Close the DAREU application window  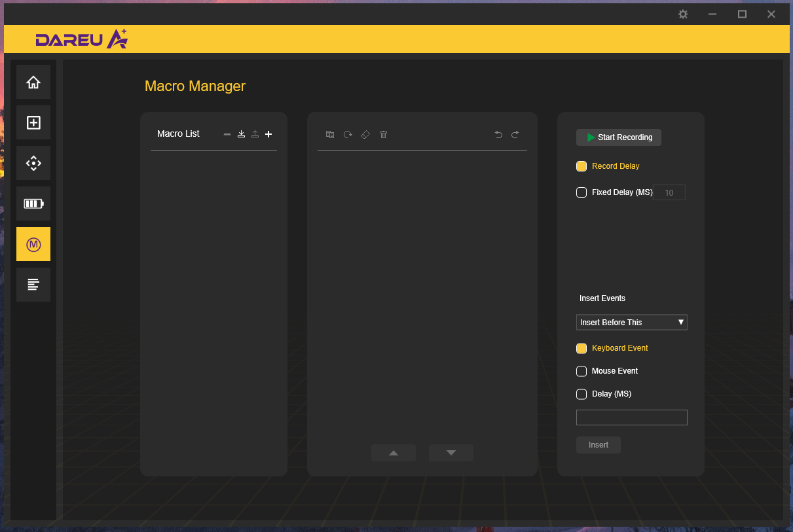pyautogui.click(x=771, y=14)
